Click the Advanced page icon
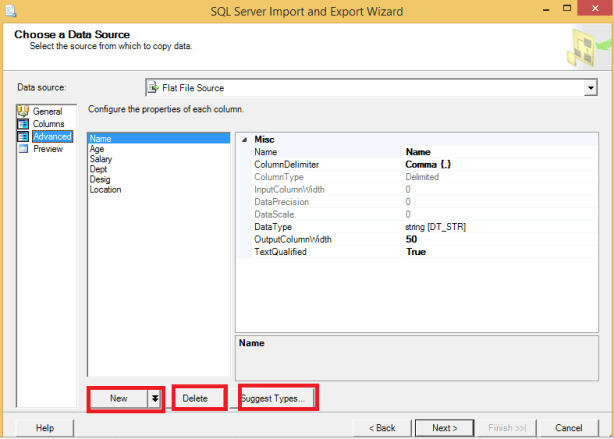Image resolution: width=614 pixels, height=439 pixels. [x=24, y=136]
